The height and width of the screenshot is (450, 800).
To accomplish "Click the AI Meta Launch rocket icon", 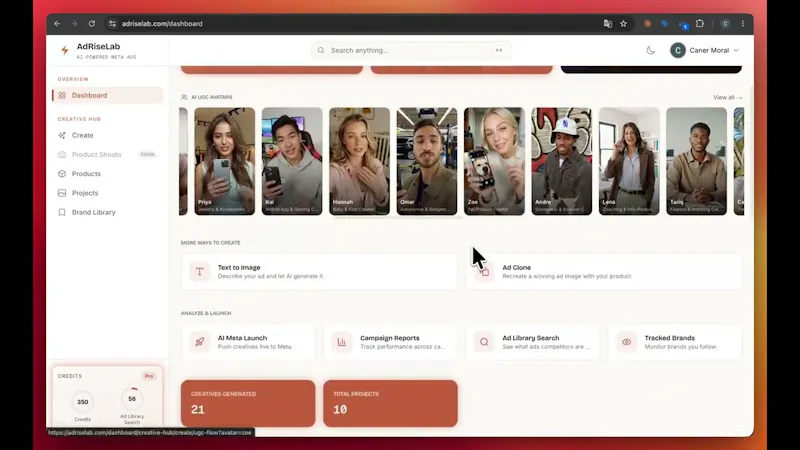I will pos(199,342).
